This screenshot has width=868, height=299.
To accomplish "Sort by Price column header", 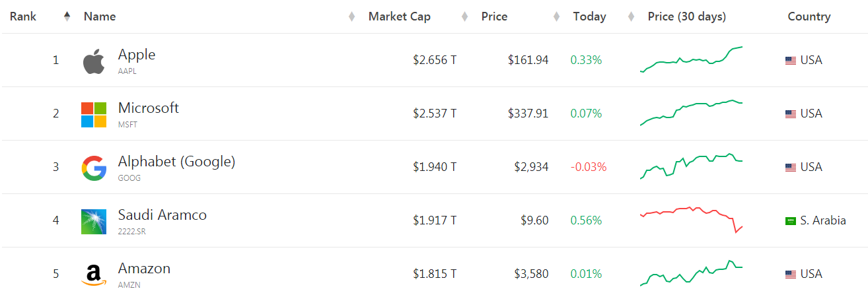I will (x=494, y=17).
